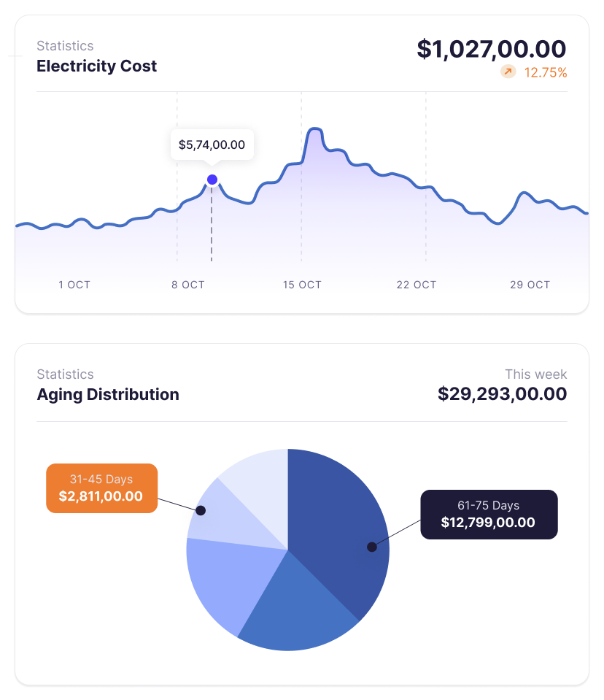Click the orange 31-45 Days label
The height and width of the screenshot is (700, 604).
click(x=101, y=488)
